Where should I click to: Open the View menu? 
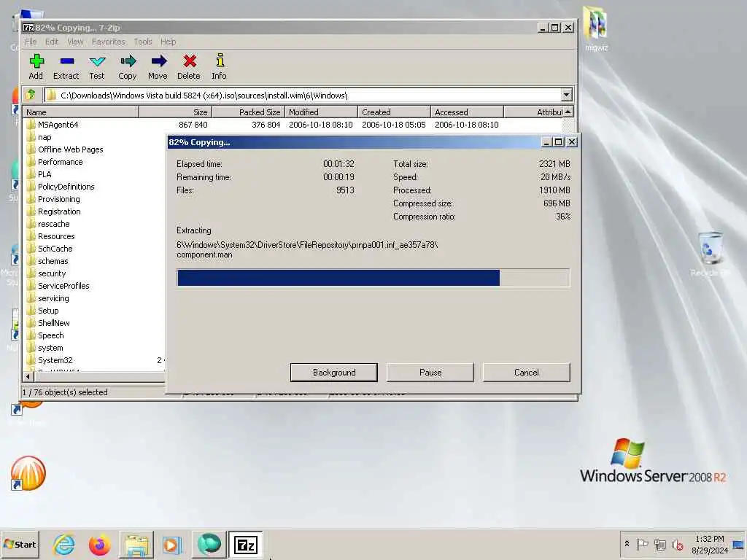[75, 42]
